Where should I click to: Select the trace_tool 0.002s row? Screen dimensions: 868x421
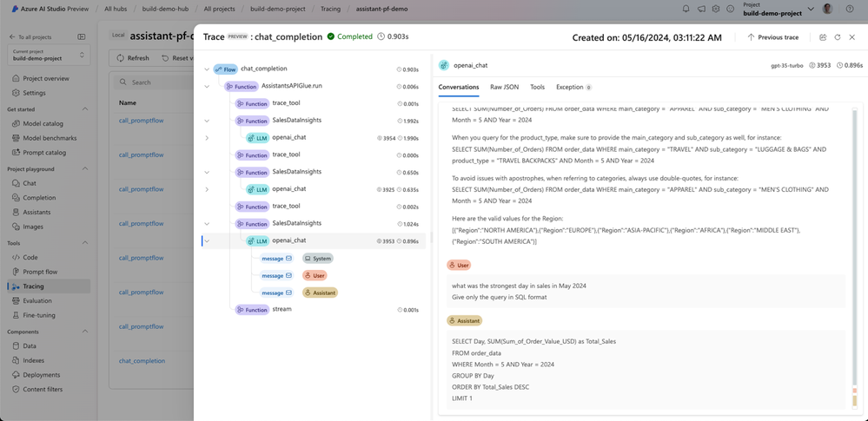pyautogui.click(x=314, y=207)
